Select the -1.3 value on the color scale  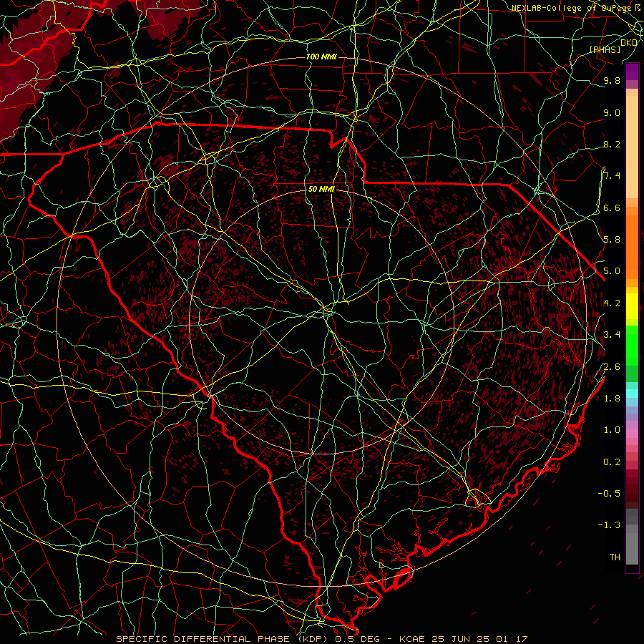pos(609,525)
